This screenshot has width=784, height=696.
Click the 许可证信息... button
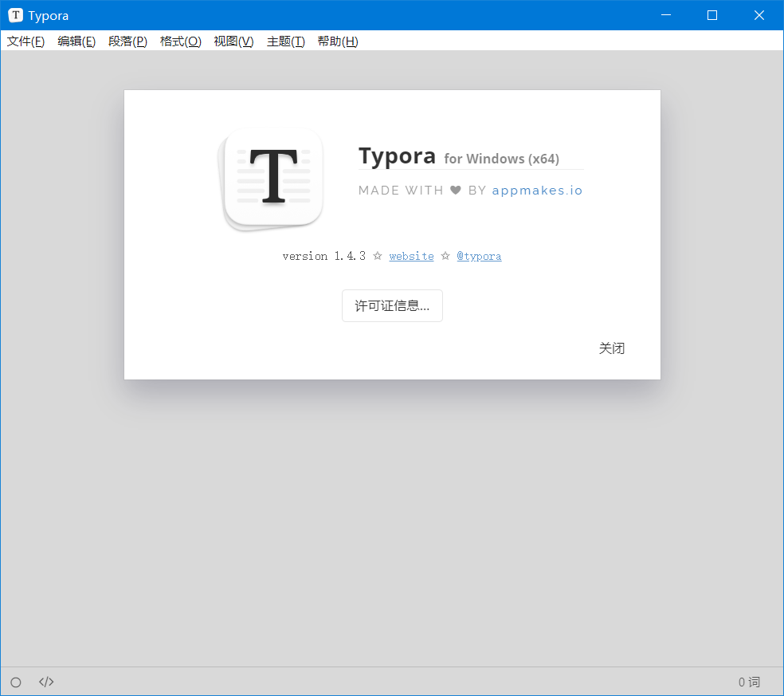[x=392, y=305]
